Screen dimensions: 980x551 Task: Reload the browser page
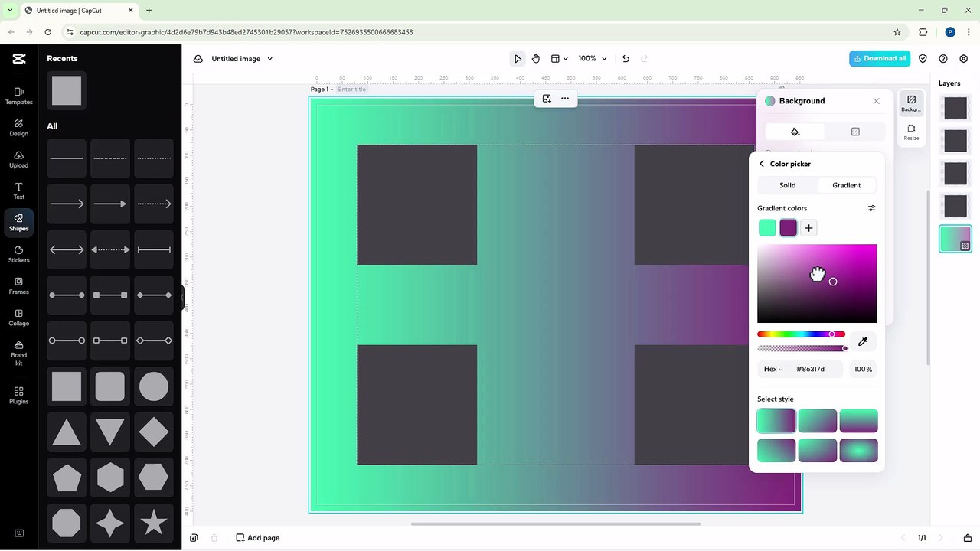point(48,32)
